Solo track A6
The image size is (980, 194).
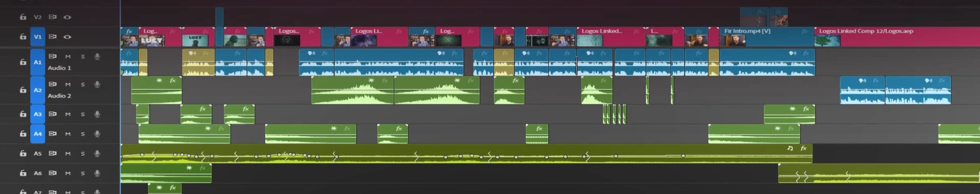82,174
